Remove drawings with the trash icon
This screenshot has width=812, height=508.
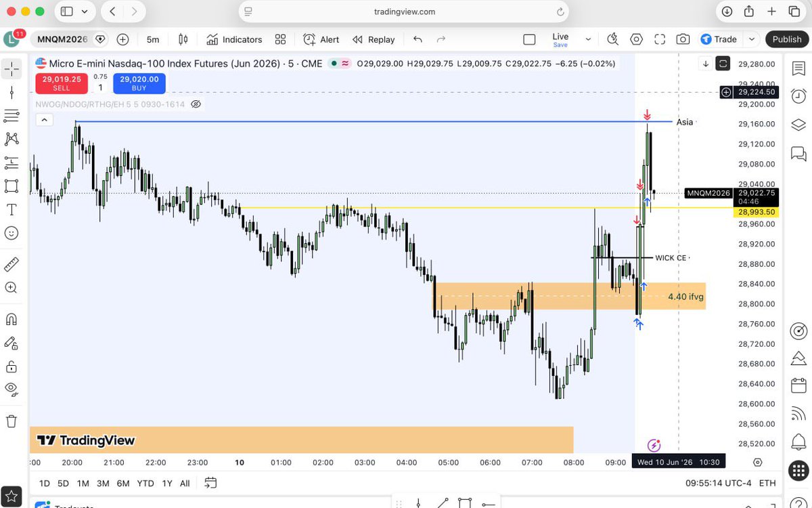coord(12,421)
